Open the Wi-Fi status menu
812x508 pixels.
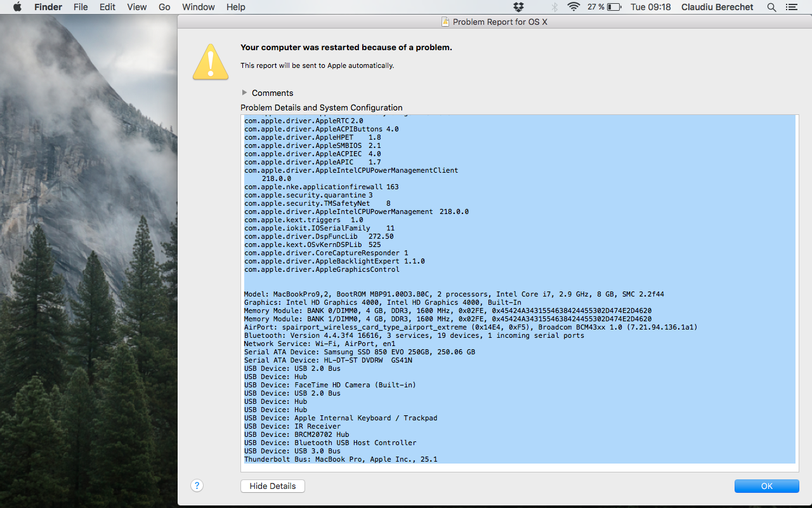(x=573, y=7)
